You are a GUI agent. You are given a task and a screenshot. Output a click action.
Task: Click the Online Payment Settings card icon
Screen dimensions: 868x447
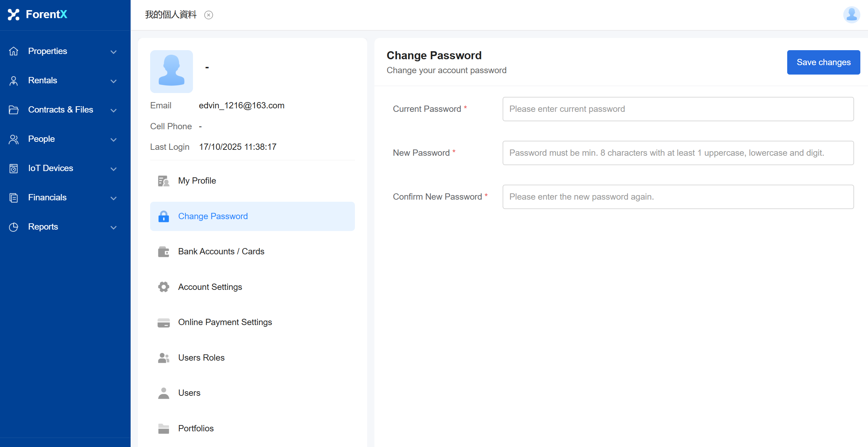tap(163, 323)
